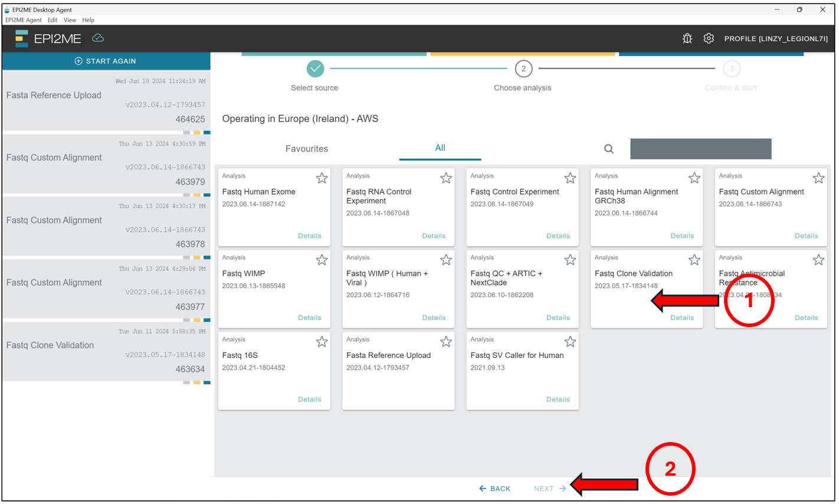
Task: Open Details for Fastq Human Exome
Action: click(x=310, y=236)
